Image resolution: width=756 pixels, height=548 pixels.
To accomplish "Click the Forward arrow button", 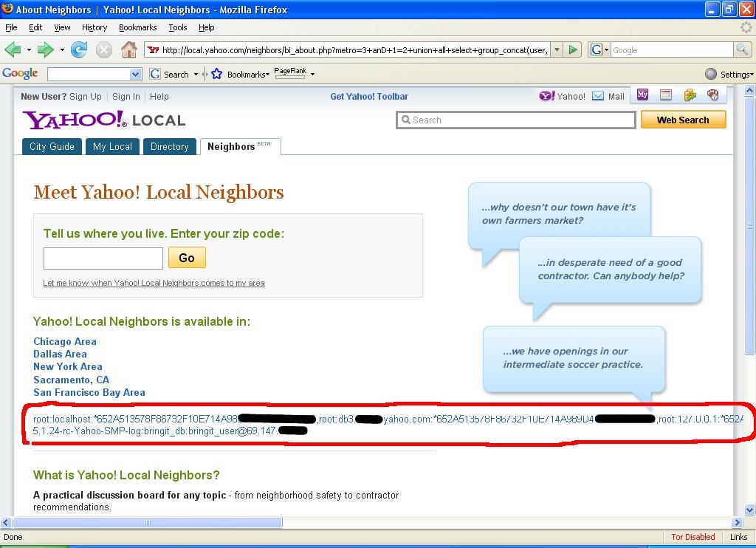I will (x=45, y=49).
